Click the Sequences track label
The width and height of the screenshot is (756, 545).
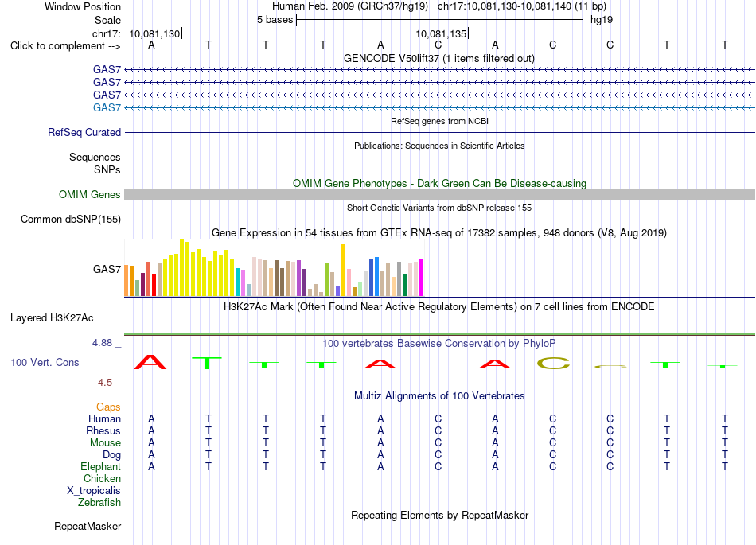(95, 157)
